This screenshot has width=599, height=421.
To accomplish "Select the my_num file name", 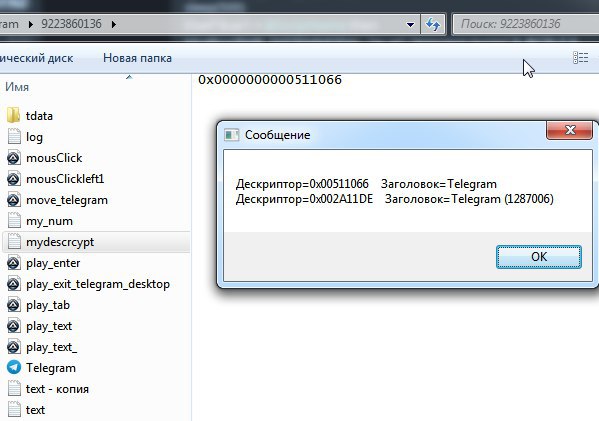I will pos(49,221).
